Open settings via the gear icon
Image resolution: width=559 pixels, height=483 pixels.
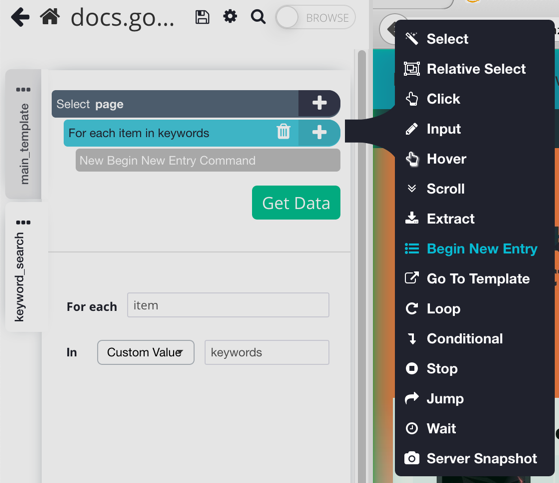(x=230, y=16)
